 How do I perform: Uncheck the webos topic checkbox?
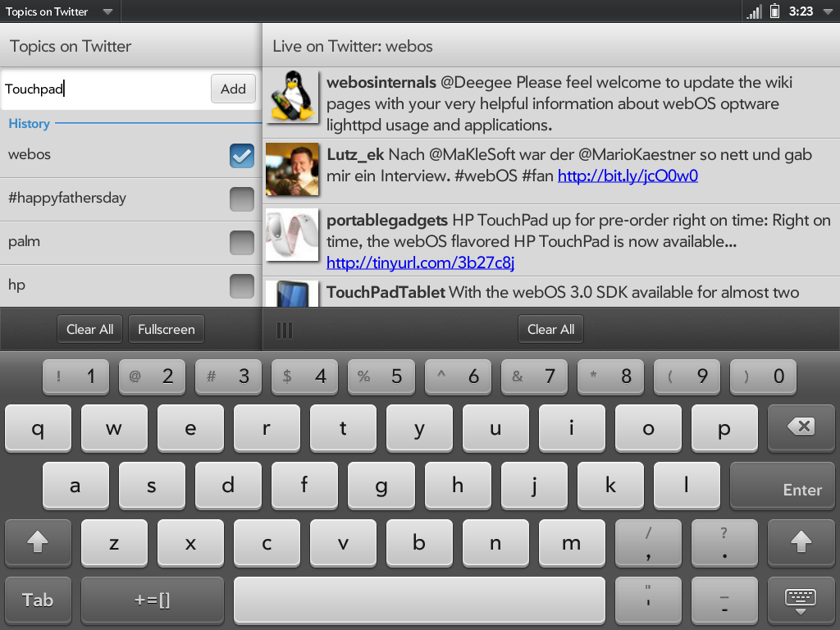coord(242,156)
